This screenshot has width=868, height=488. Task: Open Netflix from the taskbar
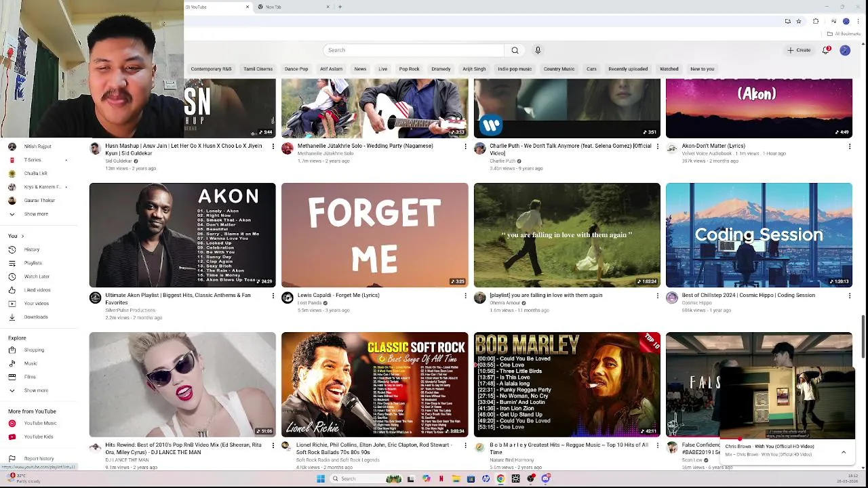[x=441, y=479]
